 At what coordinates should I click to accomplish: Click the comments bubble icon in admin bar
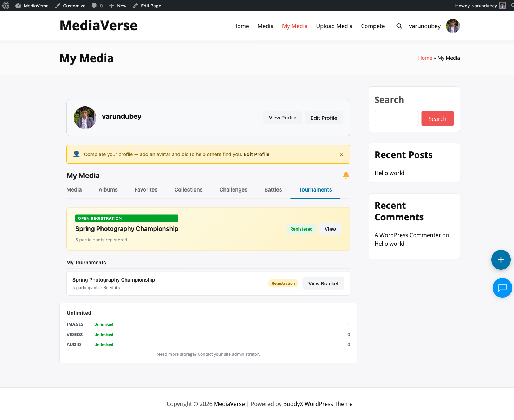coord(94,6)
